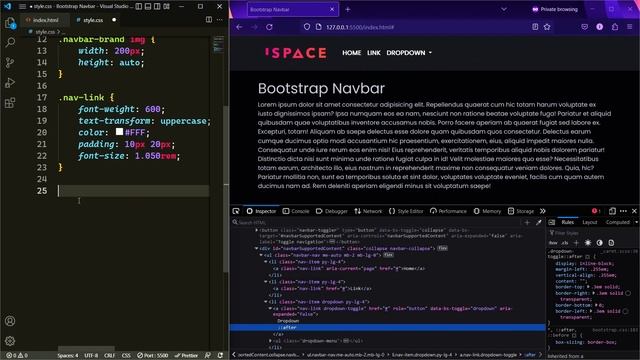The width and height of the screenshot is (640, 360).
Task: Open the VS Code Search view
Action: pos(10,42)
